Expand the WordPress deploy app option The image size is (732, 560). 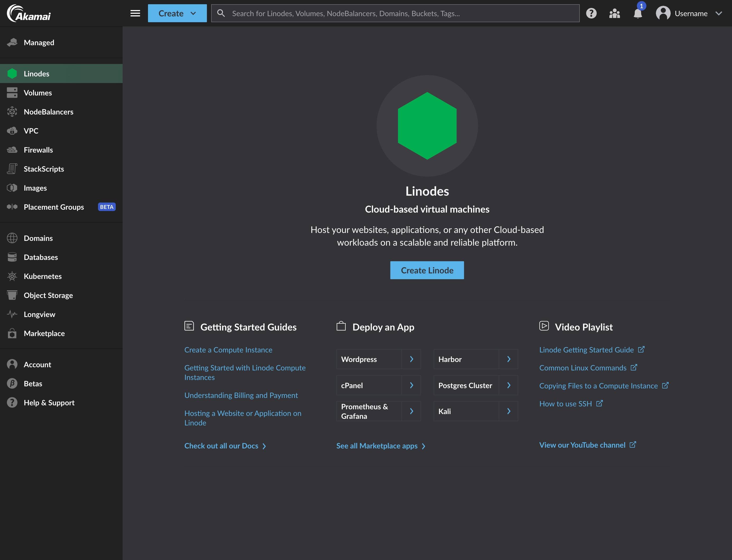[x=411, y=359]
